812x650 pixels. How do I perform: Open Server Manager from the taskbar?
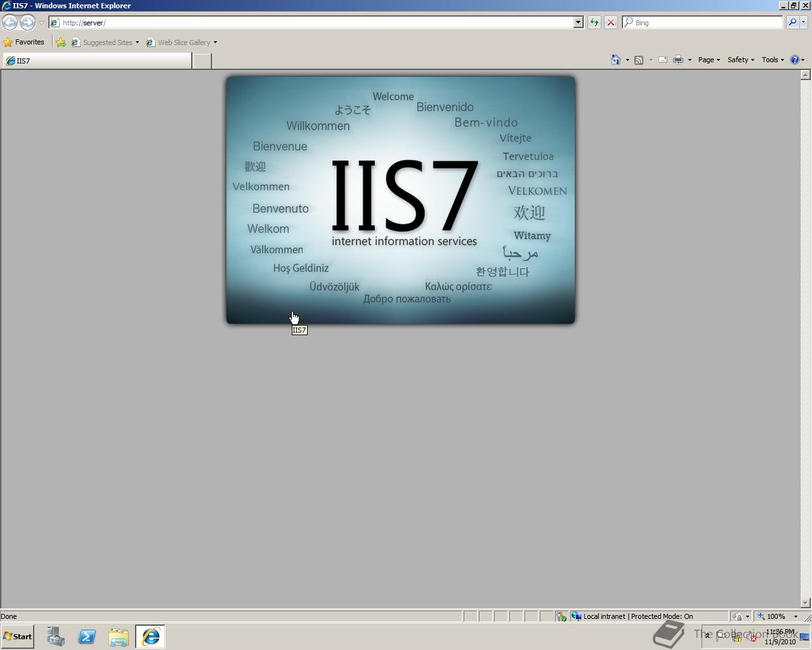pos(56,637)
